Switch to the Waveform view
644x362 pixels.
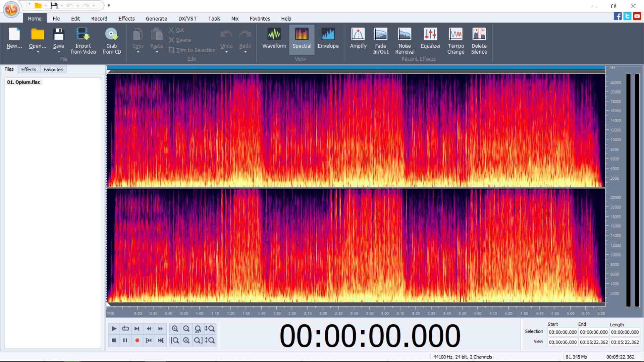pyautogui.click(x=274, y=39)
